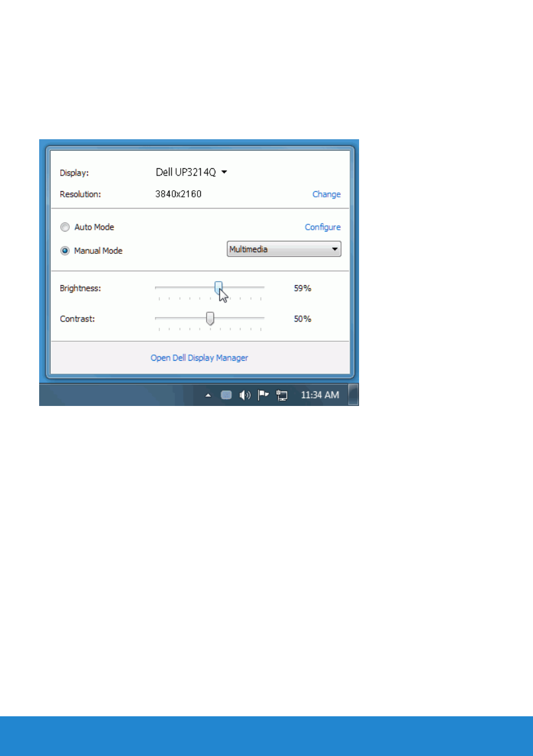
Task: Select the Manual Mode radio button
Action: 65,251
